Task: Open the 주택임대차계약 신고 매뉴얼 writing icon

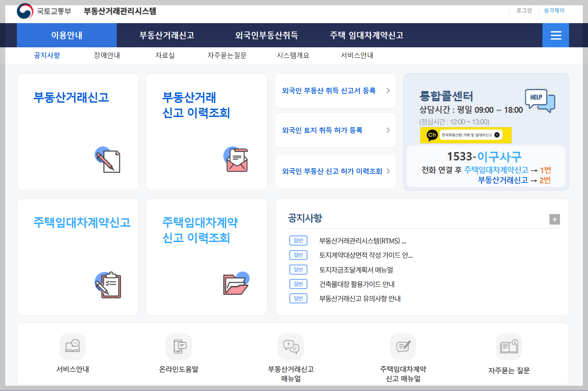Action: [403, 347]
